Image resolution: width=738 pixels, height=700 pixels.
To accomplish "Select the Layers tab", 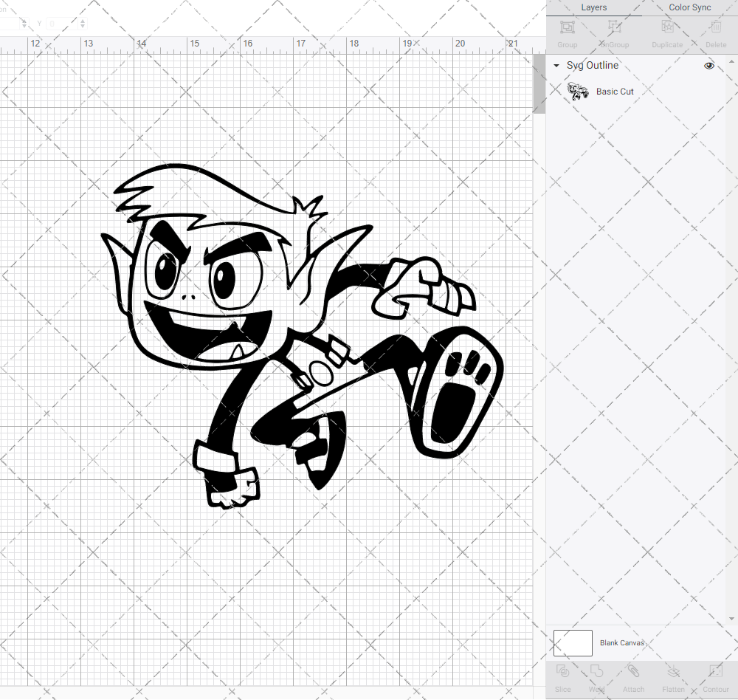I will [593, 7].
